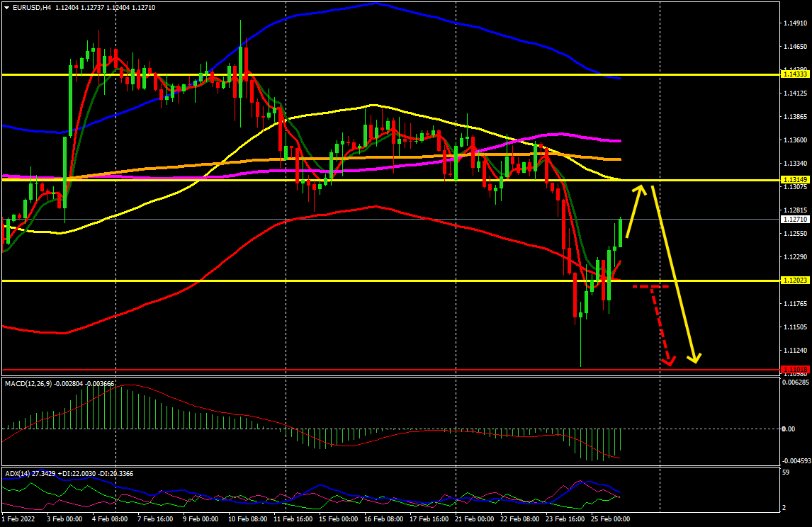The width and height of the screenshot is (812, 527).
Task: Click the MACD scale value 0.006285
Action: click(795, 382)
